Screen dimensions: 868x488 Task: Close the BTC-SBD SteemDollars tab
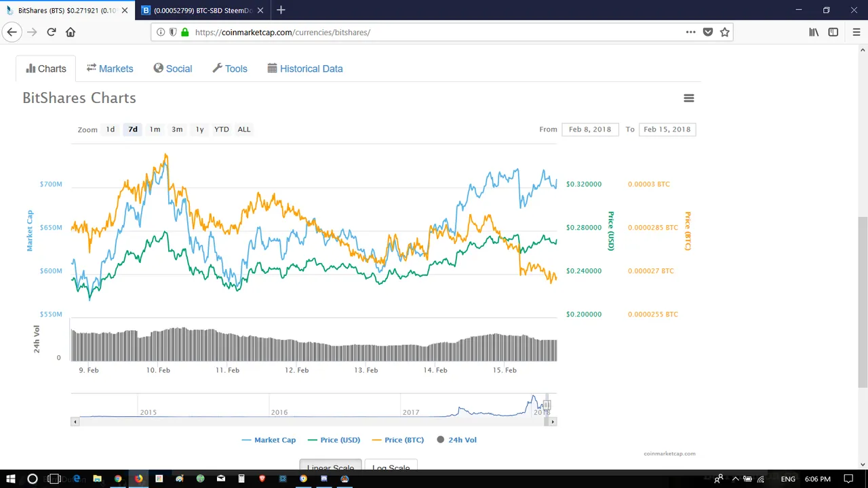coord(260,10)
